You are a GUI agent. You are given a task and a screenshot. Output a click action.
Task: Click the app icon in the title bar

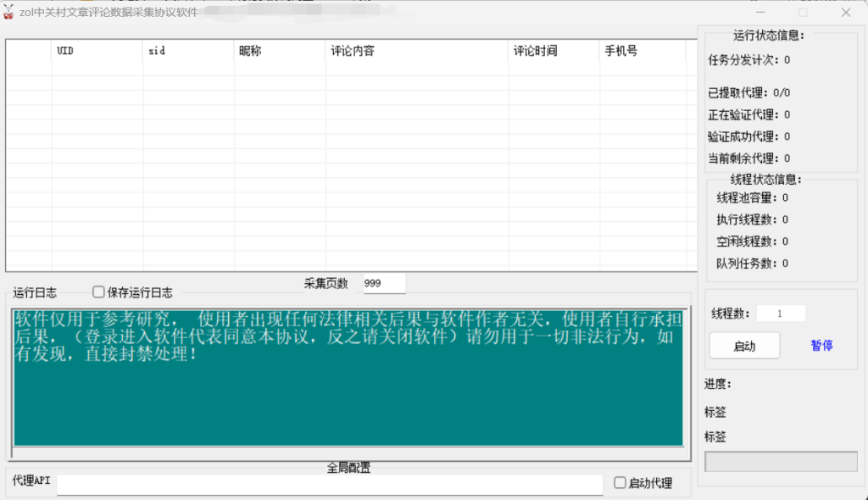[x=9, y=12]
